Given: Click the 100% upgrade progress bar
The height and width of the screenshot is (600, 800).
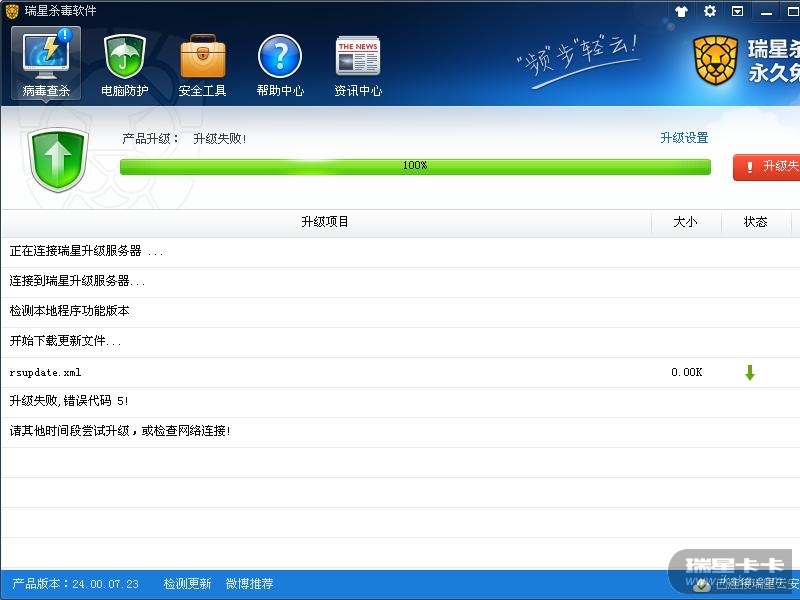Looking at the screenshot, I should tap(415, 166).
